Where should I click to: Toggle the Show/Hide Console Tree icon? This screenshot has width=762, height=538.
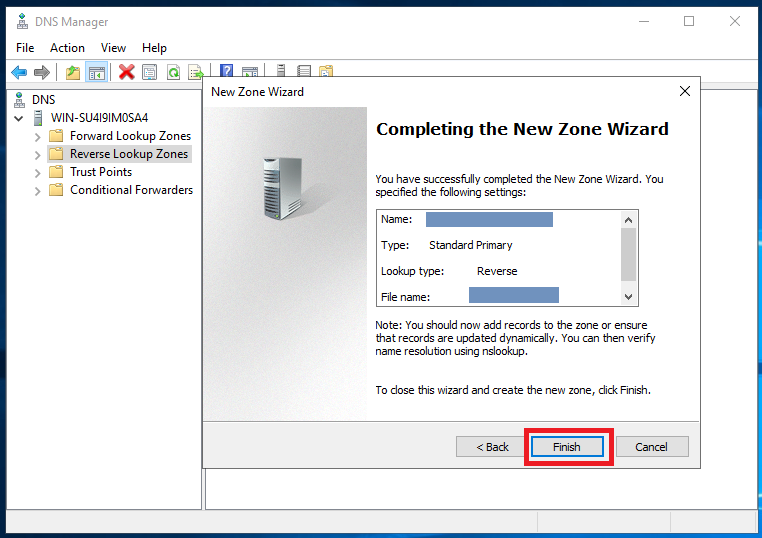coord(96,72)
